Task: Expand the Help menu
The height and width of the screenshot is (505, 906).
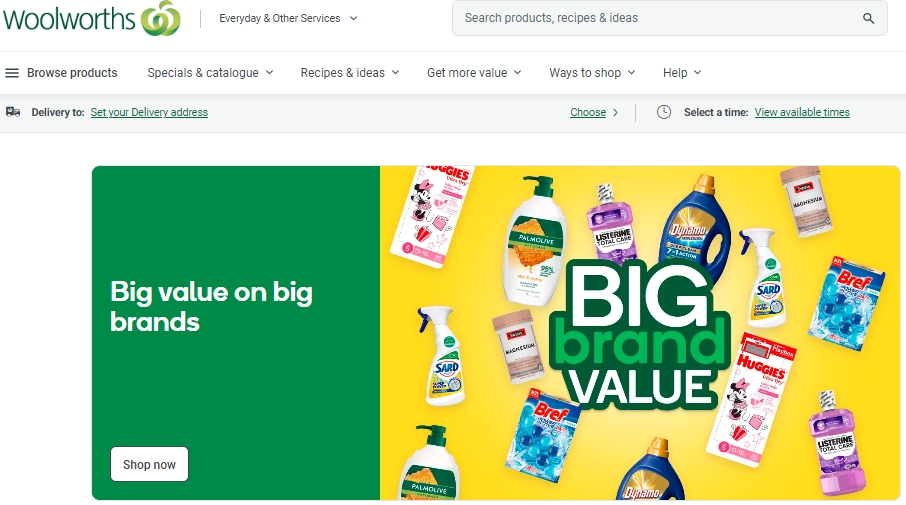Action: click(682, 73)
